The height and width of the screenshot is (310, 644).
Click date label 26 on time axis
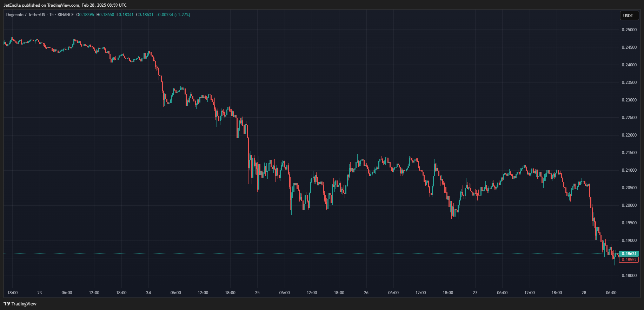[x=366, y=293]
